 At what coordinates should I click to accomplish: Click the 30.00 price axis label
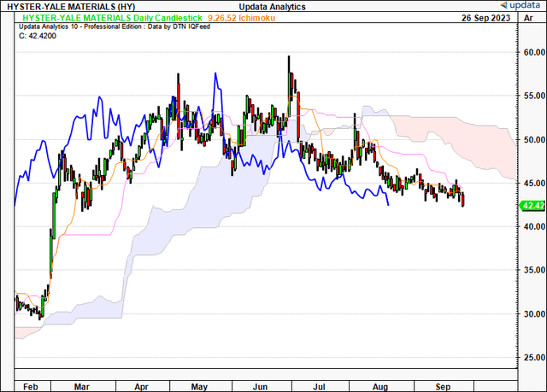click(x=534, y=314)
